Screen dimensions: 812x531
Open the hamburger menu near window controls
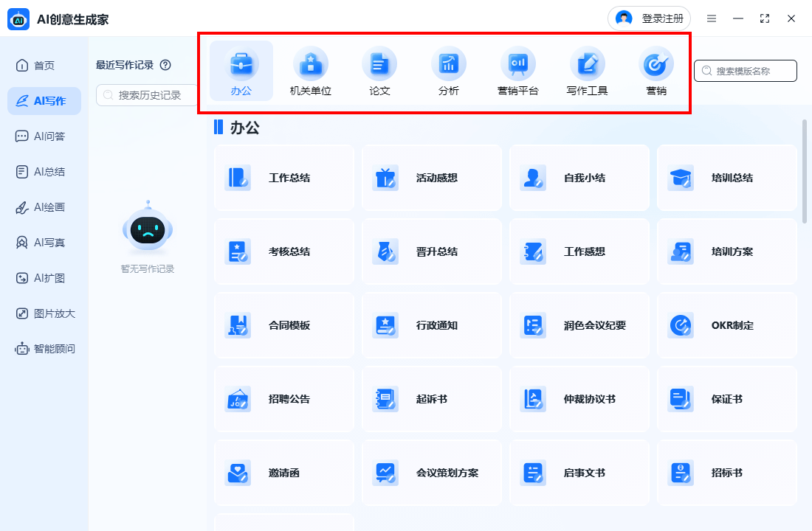[711, 18]
